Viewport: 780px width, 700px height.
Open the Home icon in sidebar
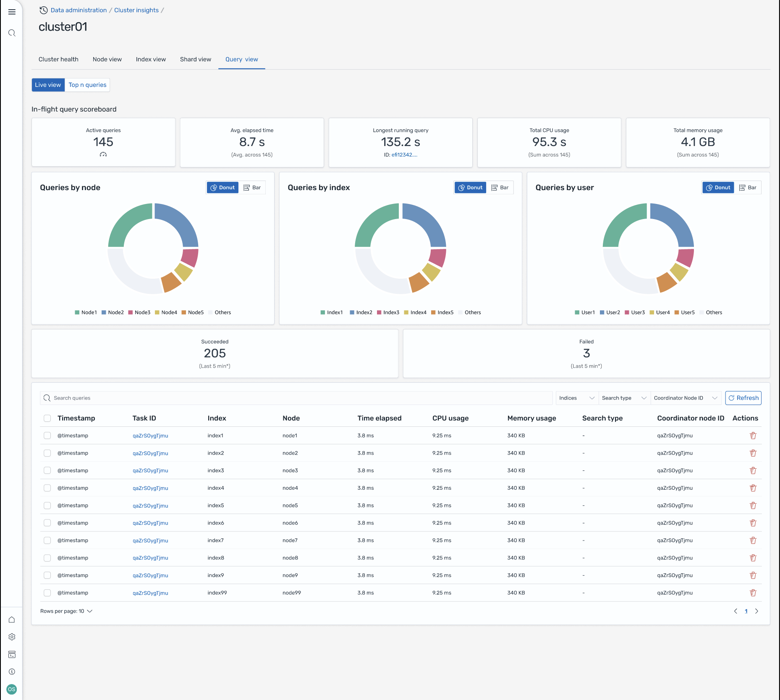point(12,619)
